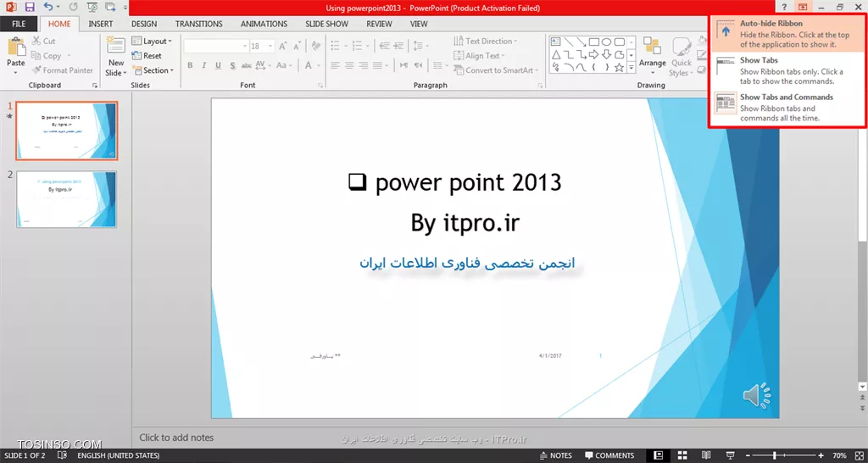
Task: Click the Undo arrow icon
Action: (48, 7)
